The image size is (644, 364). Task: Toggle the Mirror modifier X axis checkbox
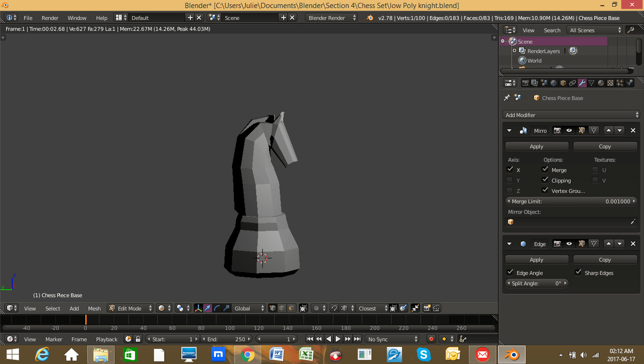tap(510, 170)
